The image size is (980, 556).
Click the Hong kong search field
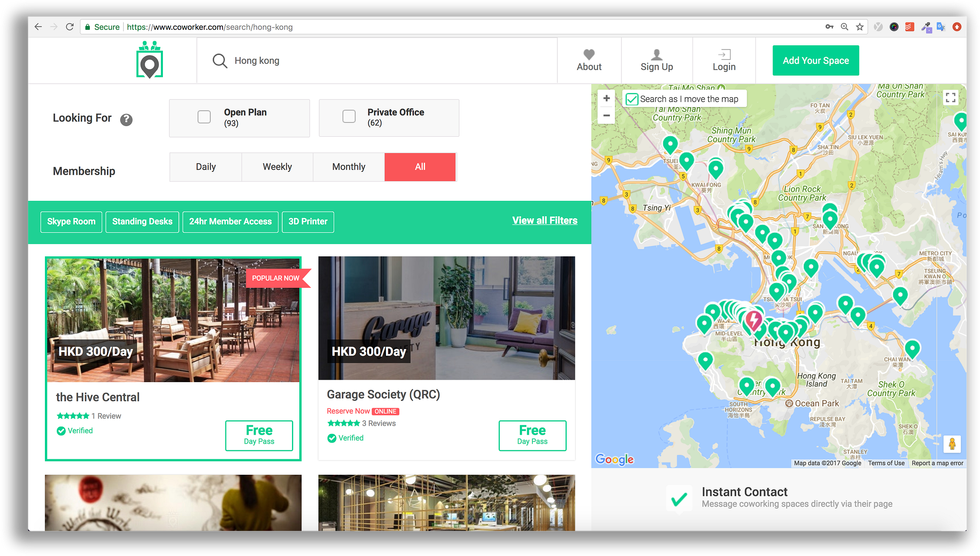pos(367,61)
